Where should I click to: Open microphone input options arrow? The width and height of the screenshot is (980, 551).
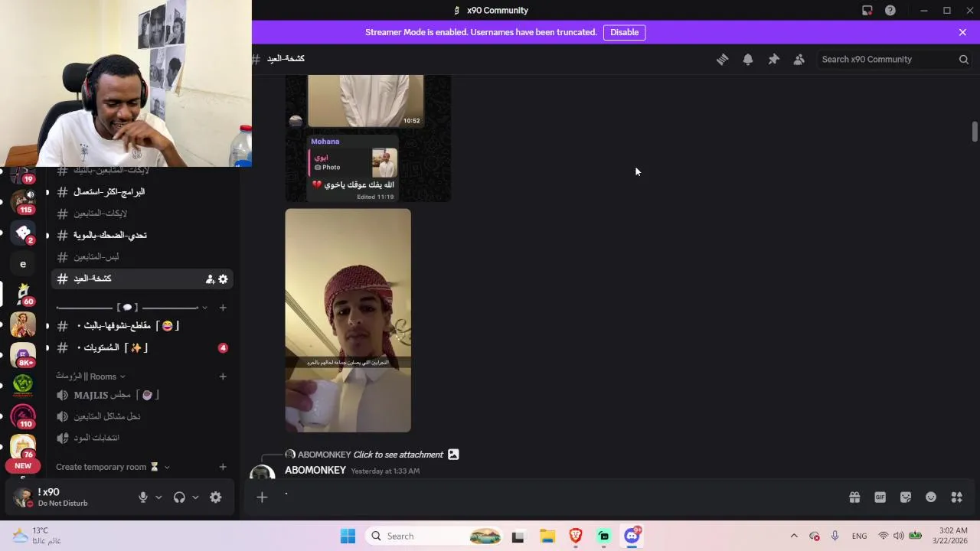(158, 497)
